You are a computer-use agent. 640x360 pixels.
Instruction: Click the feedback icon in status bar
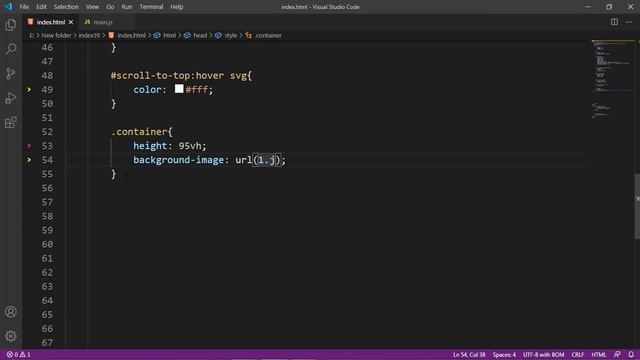(617, 355)
